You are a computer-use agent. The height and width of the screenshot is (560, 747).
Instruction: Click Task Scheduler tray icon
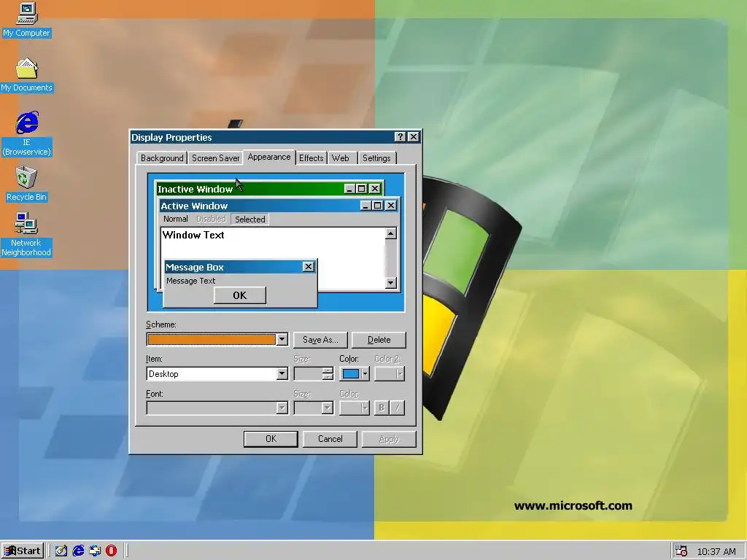tap(682, 551)
